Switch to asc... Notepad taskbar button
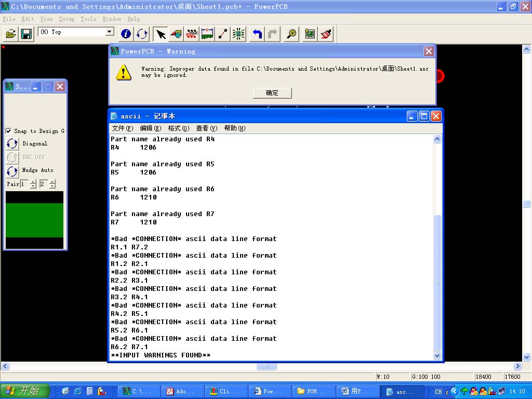 click(402, 391)
